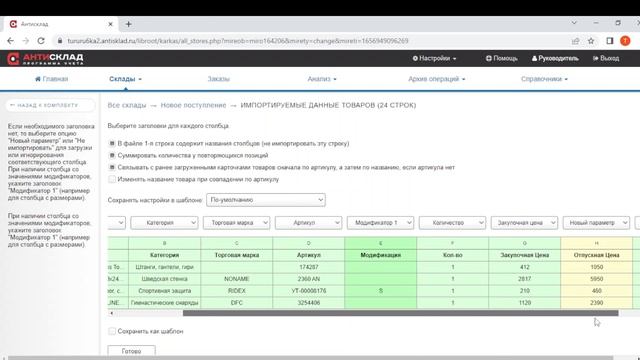Select cell Спортивная защита
The image size is (640, 360).
point(164,291)
